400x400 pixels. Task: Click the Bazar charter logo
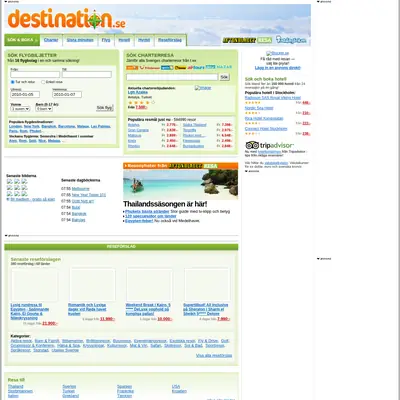[224, 67]
